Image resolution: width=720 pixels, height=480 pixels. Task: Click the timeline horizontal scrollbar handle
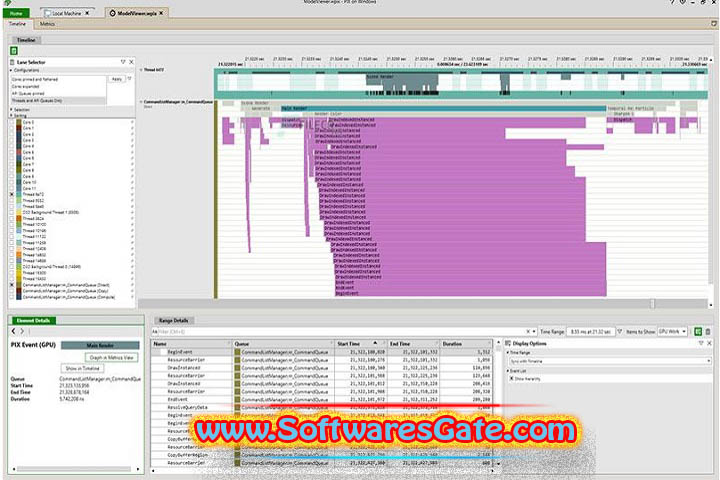tap(652, 304)
